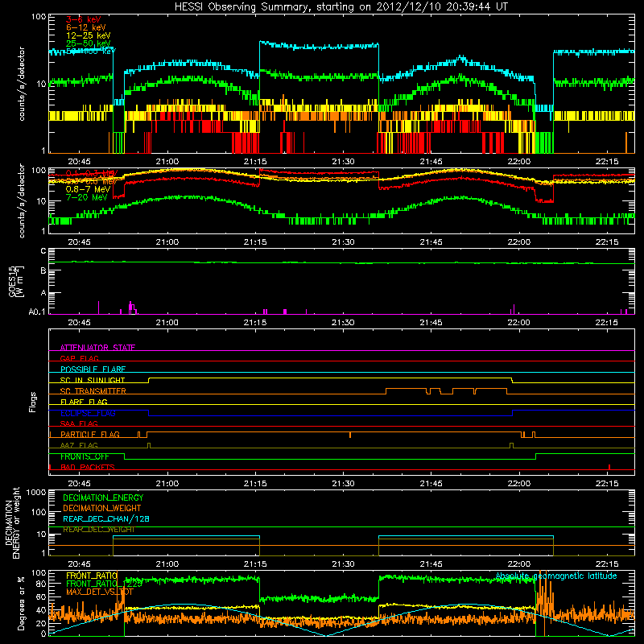This screenshot has height=644, width=644.
Task: Select the 25-50 keV legend label
Action: pos(88,43)
